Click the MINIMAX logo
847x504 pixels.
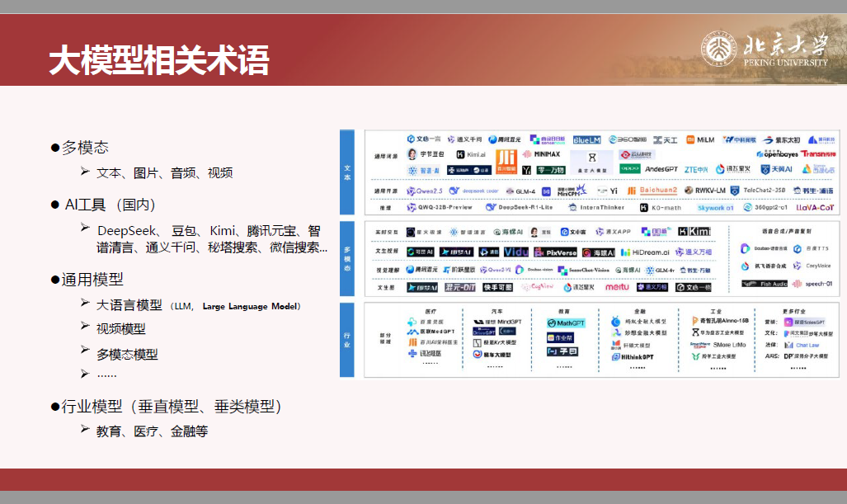(x=542, y=154)
